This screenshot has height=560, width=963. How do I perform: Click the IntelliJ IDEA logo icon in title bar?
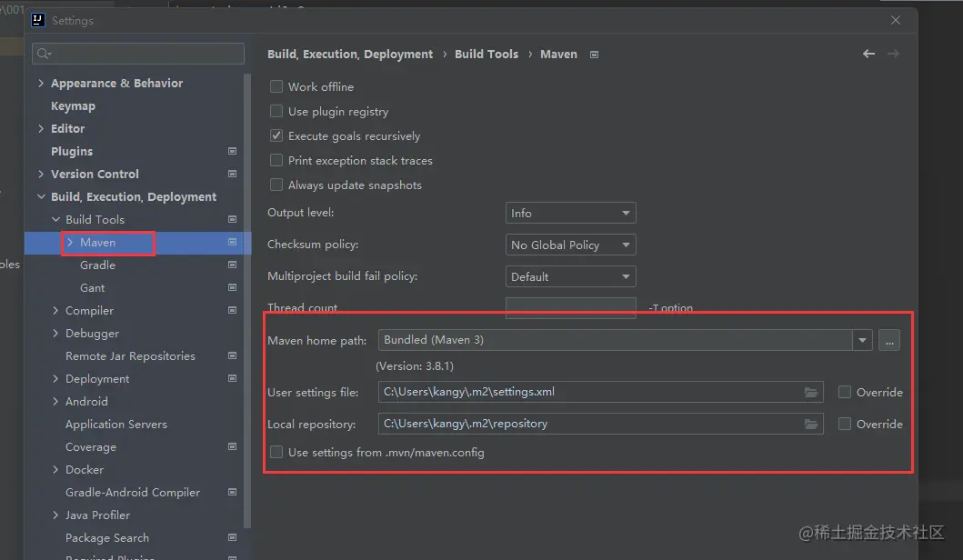[x=38, y=20]
